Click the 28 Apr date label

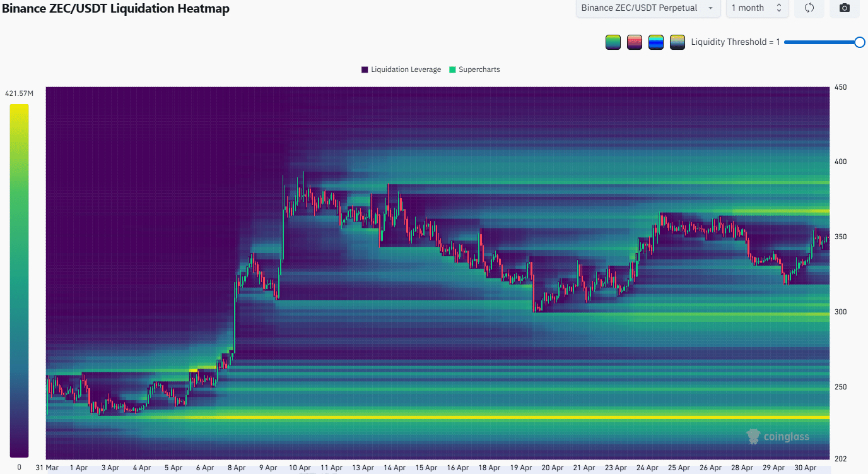tap(742, 468)
